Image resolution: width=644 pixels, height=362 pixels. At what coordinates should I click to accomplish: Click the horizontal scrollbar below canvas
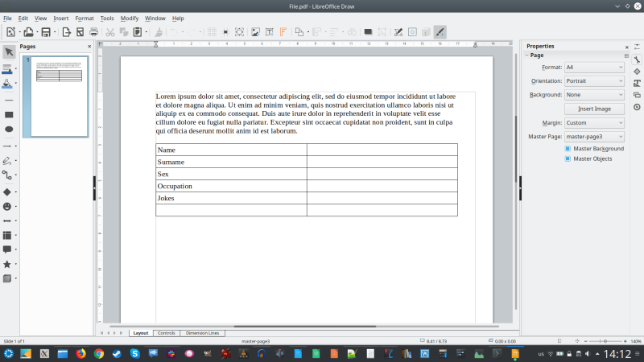[305, 327]
